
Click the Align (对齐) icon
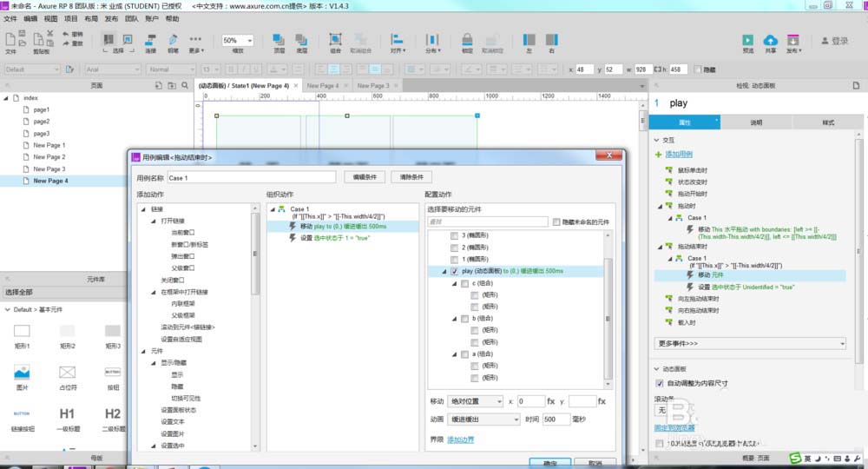397,39
